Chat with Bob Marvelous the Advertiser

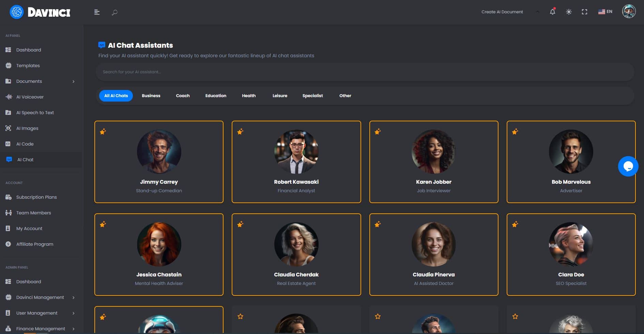coord(571,162)
